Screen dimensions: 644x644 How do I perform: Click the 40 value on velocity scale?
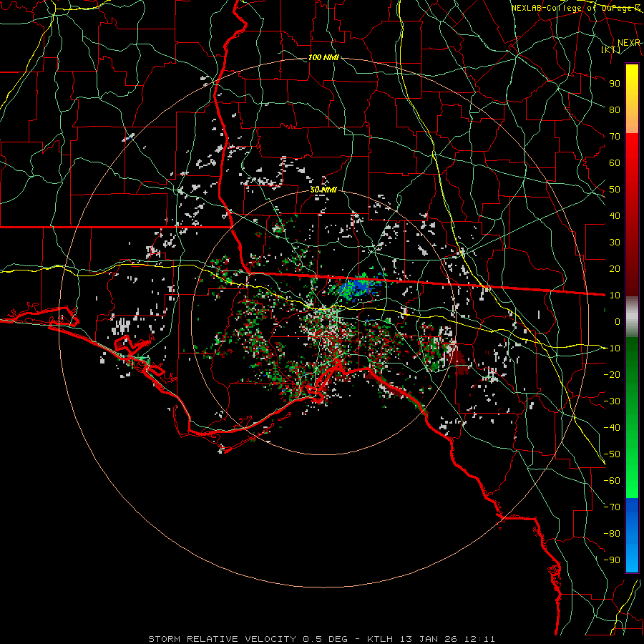pyautogui.click(x=615, y=215)
